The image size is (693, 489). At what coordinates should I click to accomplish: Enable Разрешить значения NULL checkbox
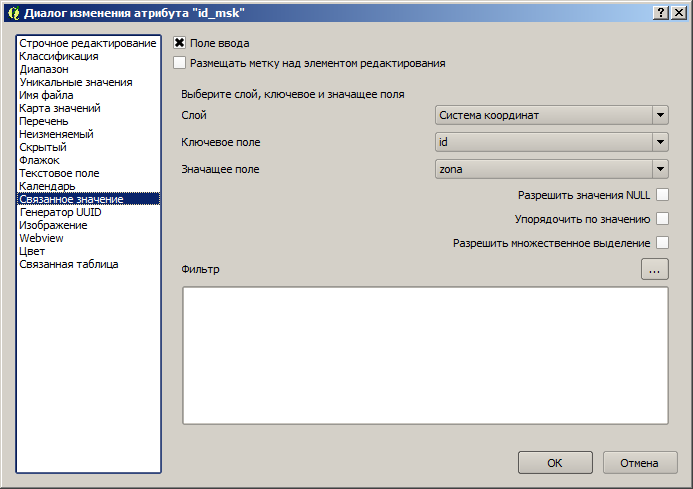click(x=662, y=195)
